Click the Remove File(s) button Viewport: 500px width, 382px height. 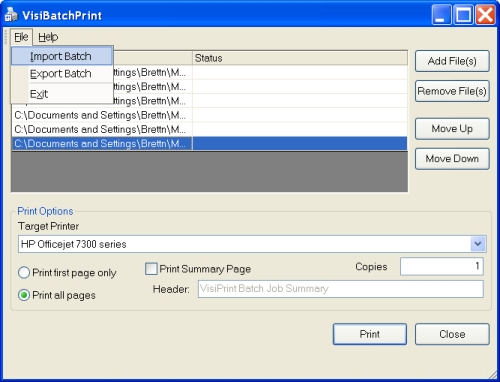pos(452,91)
